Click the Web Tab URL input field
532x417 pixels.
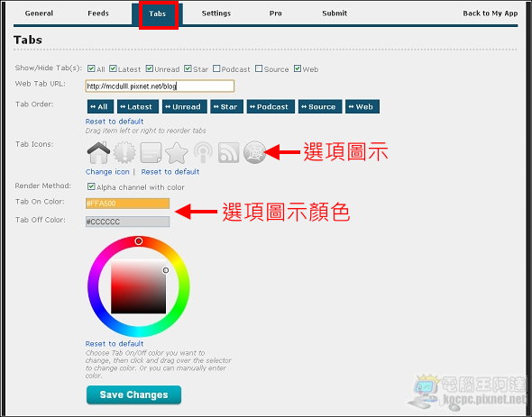click(160, 86)
